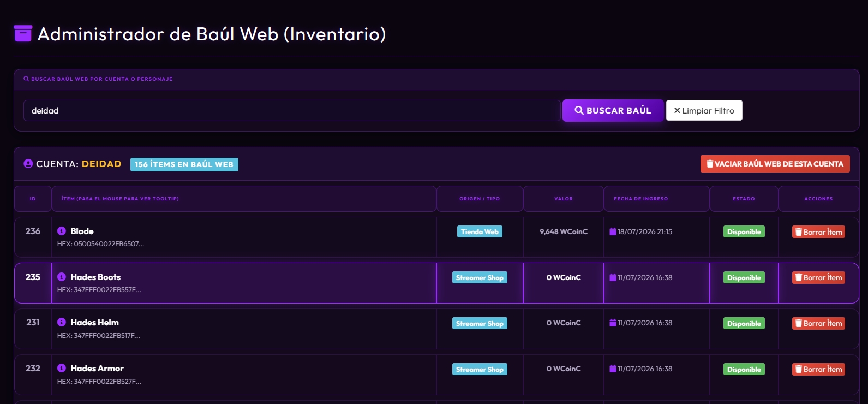
Task: Click the Tienda Web origin tag
Action: [480, 231]
